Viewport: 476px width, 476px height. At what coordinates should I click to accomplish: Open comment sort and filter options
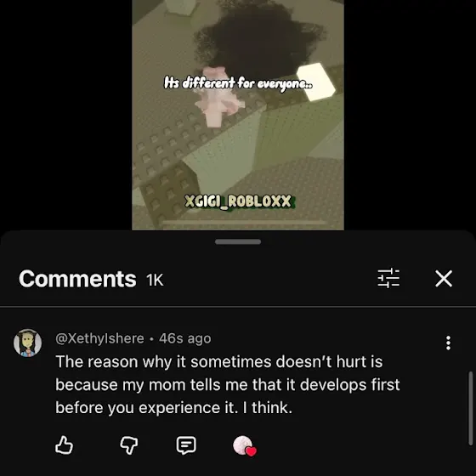[x=388, y=278]
